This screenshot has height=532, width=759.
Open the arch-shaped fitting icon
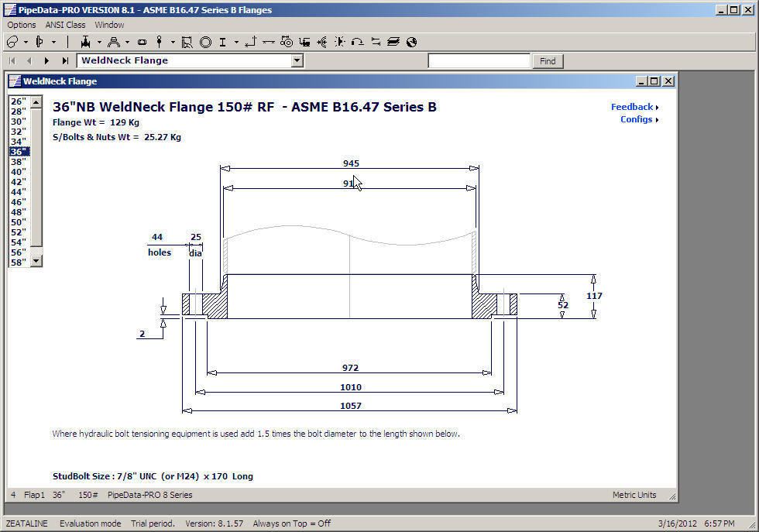click(114, 42)
